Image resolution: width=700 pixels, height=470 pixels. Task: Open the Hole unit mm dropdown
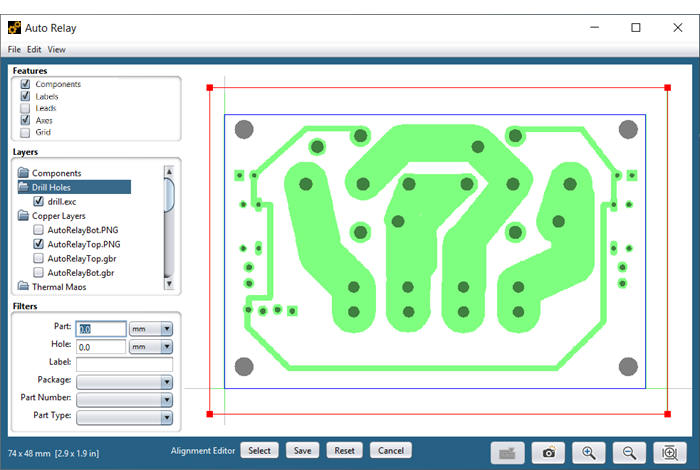pos(151,347)
